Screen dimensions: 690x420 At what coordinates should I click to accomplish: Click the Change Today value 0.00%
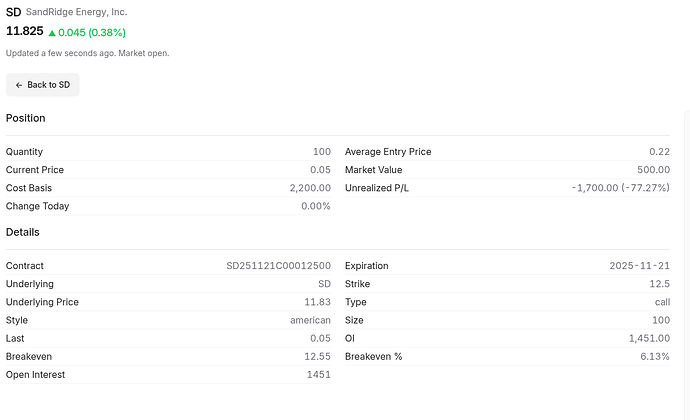(316, 206)
